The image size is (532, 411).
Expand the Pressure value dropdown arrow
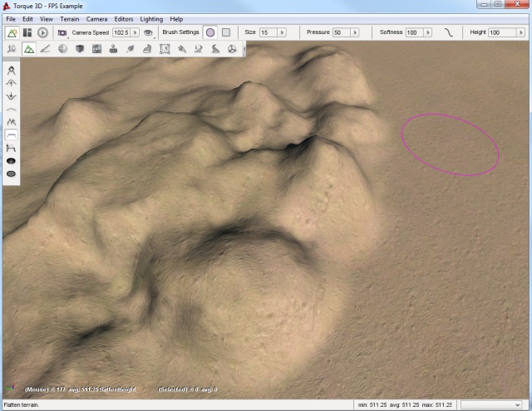pyautogui.click(x=356, y=32)
